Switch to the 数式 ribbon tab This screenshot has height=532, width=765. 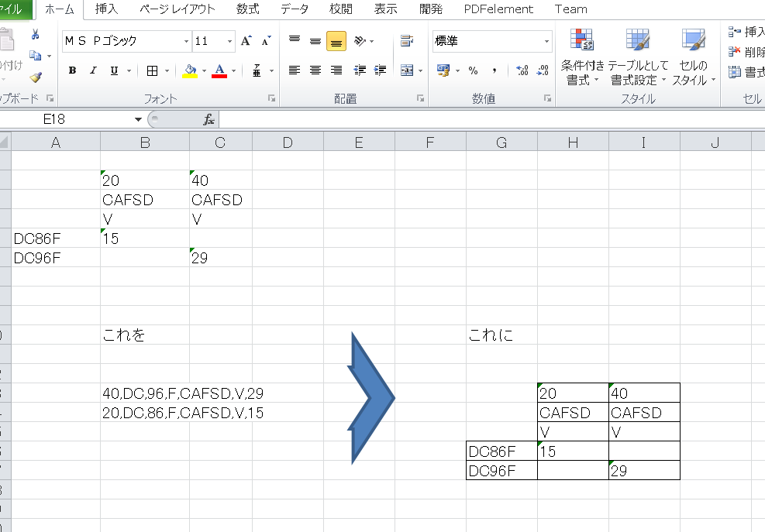click(x=248, y=9)
